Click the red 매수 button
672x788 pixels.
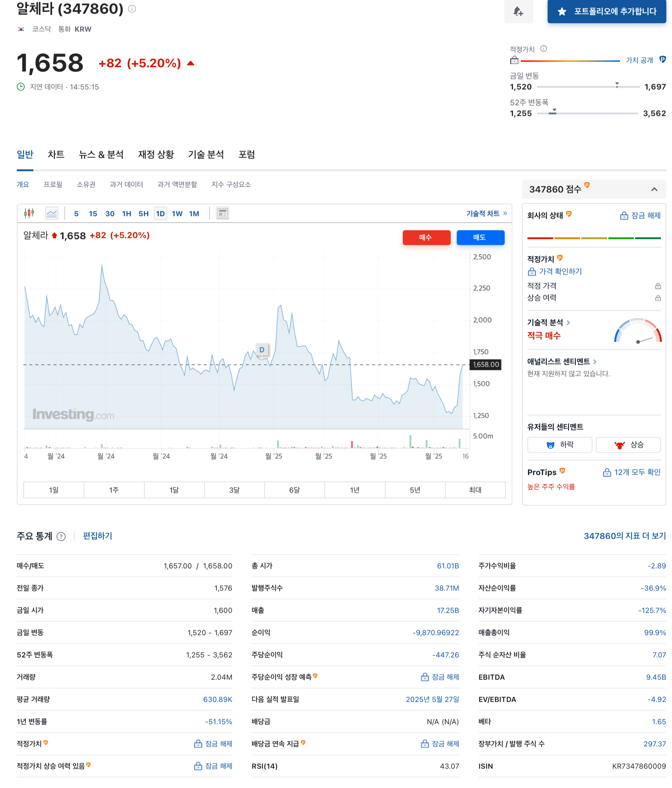click(426, 237)
